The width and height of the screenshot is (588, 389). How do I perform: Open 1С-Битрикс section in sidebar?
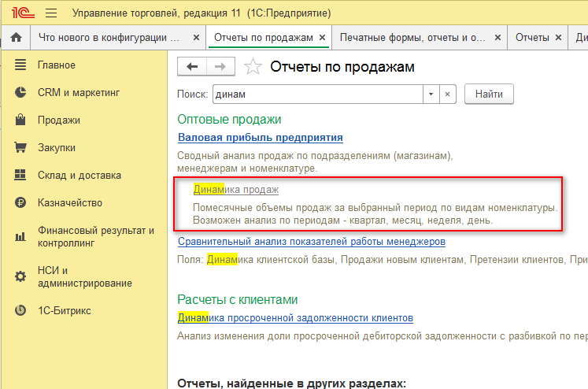tap(65, 310)
